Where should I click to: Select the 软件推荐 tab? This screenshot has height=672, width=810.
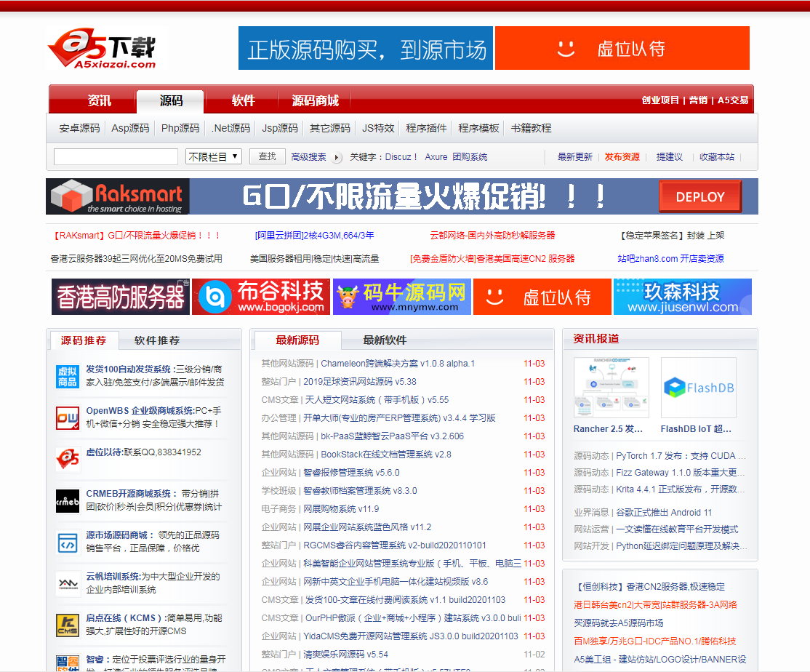click(x=157, y=340)
